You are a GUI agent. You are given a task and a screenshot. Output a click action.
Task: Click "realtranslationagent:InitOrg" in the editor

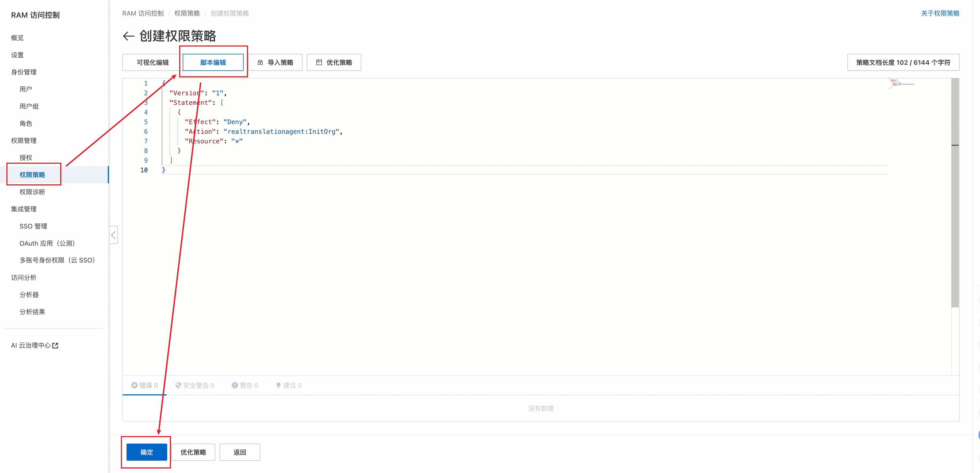281,131
